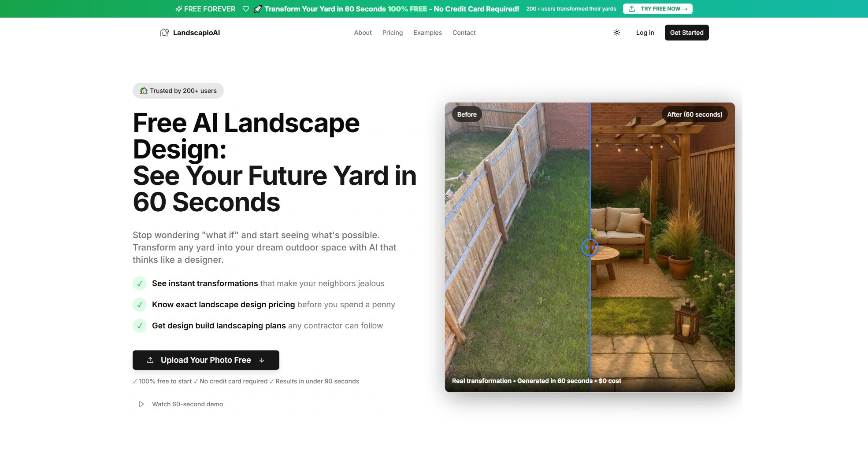Image resolution: width=868 pixels, height=460 pixels.
Task: Expand the download arrow on Upload Your Photo Free
Action: click(262, 360)
